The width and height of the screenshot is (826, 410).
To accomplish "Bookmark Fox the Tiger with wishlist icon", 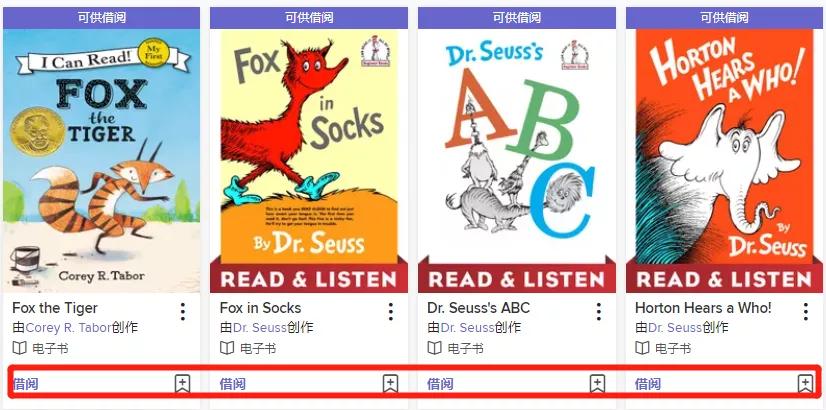I will (x=182, y=384).
